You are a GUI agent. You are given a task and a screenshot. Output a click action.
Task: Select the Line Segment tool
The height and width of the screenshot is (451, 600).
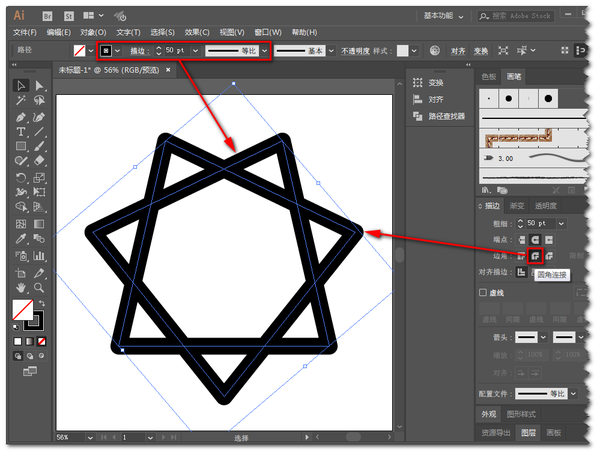39,132
